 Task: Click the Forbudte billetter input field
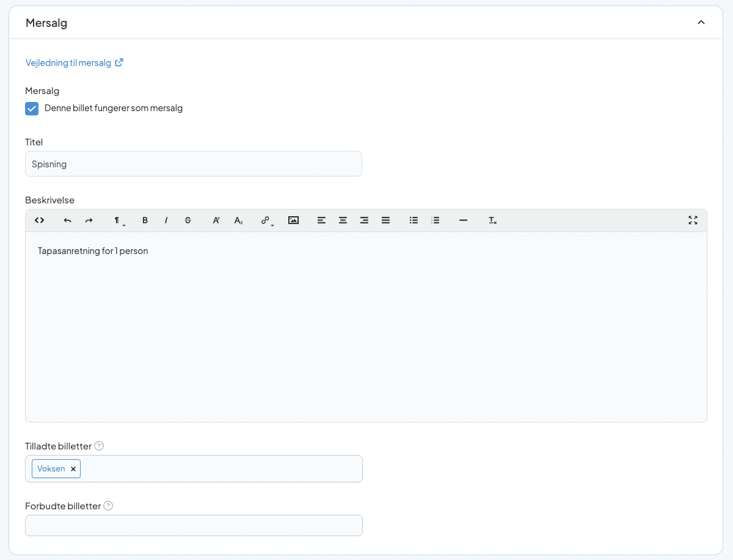[193, 525]
